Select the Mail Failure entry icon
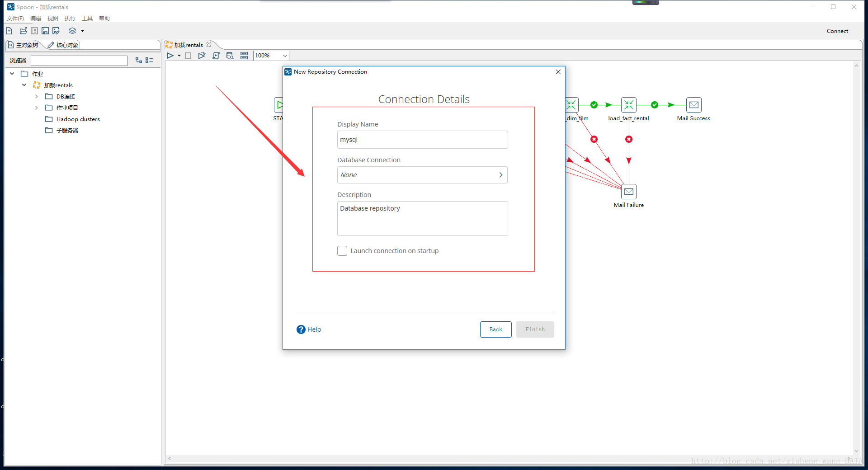The width and height of the screenshot is (868, 470). (x=629, y=192)
